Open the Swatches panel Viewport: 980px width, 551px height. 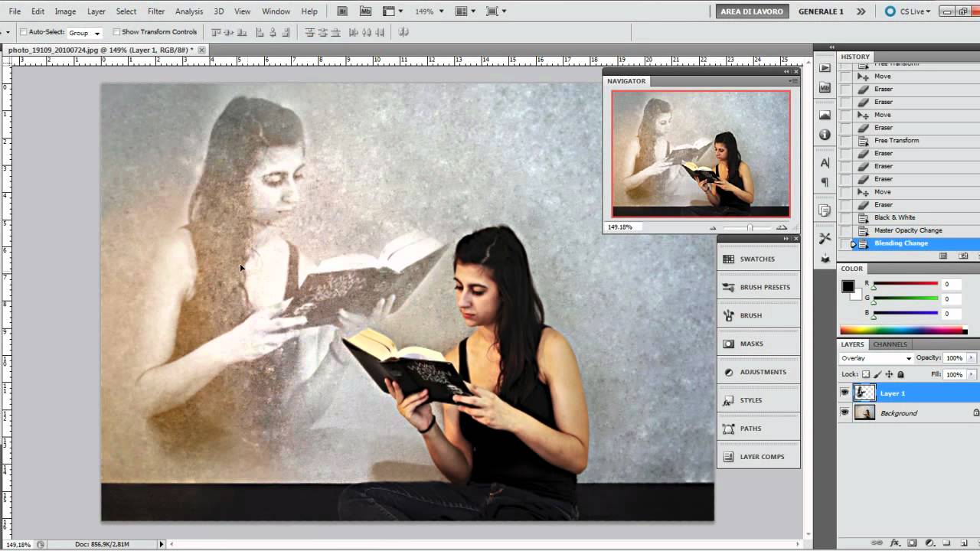(x=759, y=259)
